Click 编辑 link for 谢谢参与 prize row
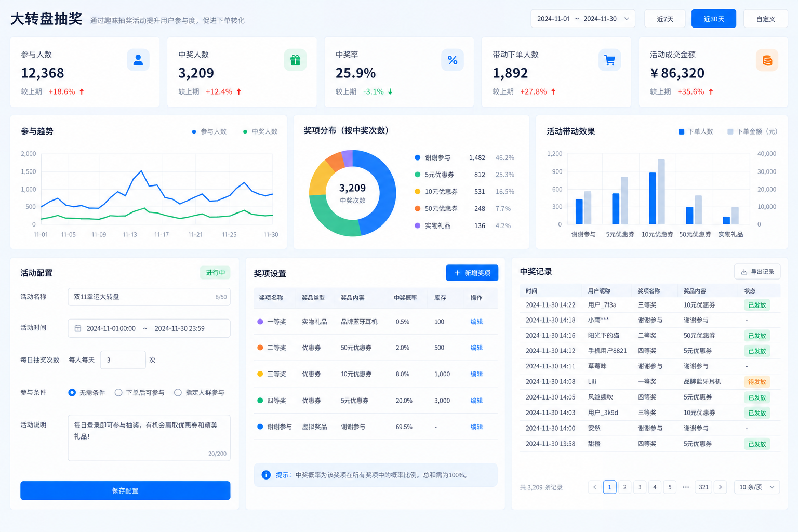The image size is (798, 532). (x=476, y=427)
